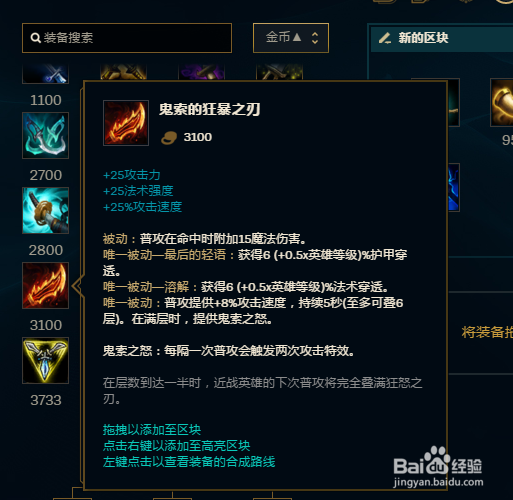Select the yellow triangle item priced 3733

point(45,360)
